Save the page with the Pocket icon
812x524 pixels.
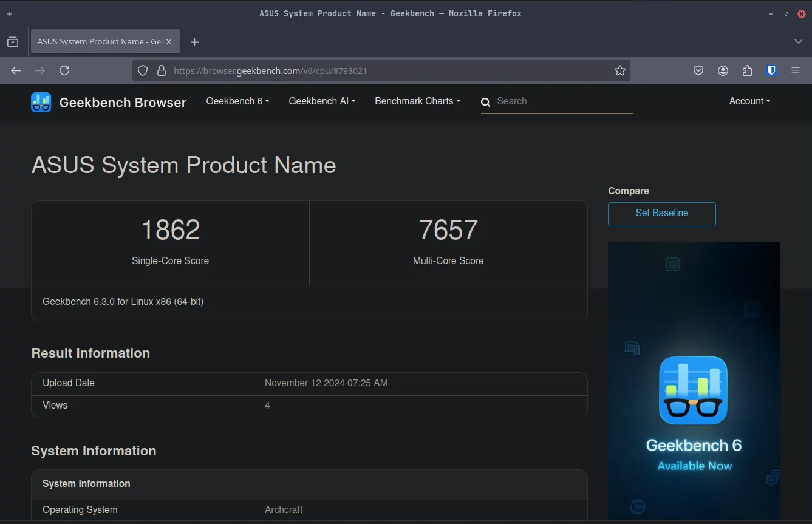click(x=698, y=70)
